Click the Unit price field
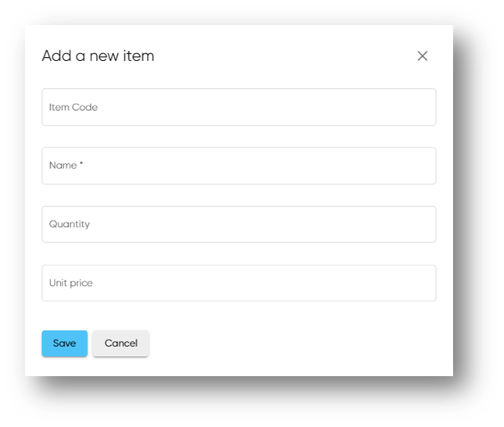This screenshot has height=427, width=504. click(x=239, y=283)
